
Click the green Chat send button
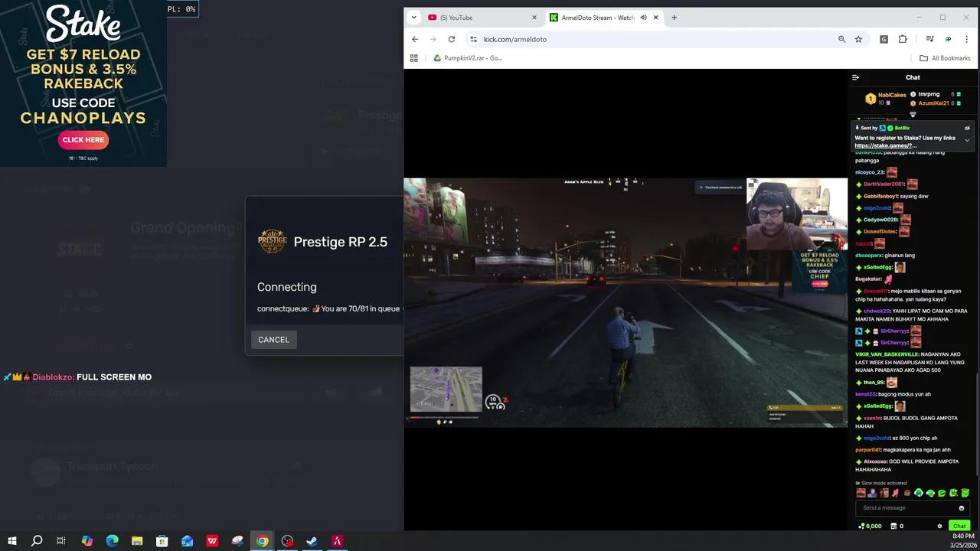click(x=959, y=526)
